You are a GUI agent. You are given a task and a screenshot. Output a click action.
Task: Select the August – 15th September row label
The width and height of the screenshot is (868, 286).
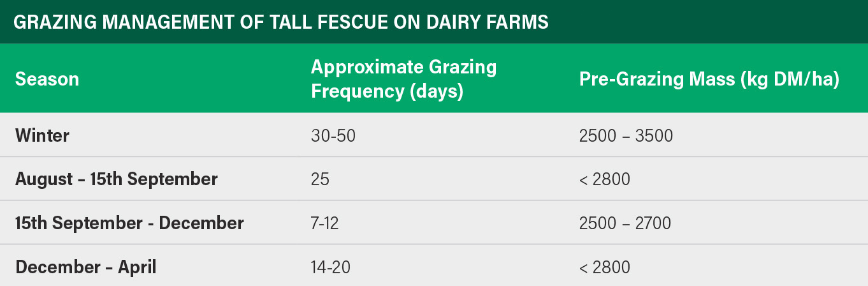point(117,179)
